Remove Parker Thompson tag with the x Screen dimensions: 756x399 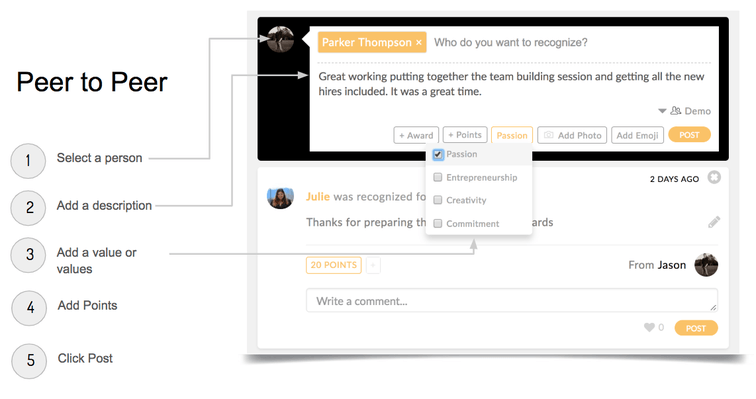click(419, 43)
